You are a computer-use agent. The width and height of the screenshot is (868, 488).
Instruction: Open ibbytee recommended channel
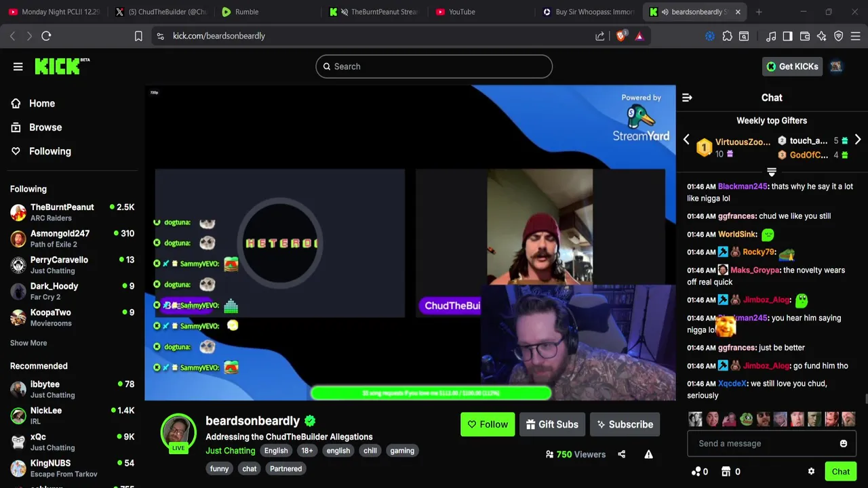coord(72,389)
